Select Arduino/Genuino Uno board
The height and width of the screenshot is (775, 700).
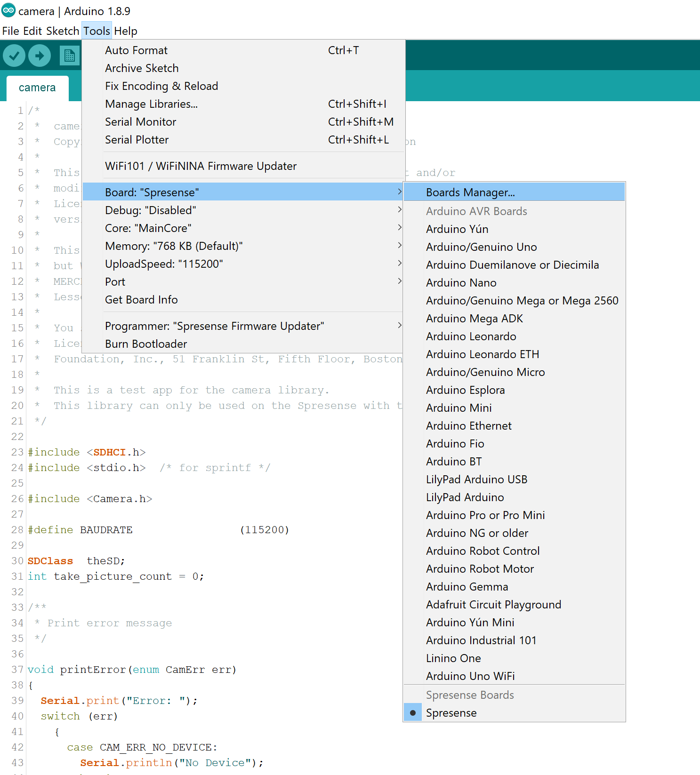pos(514,247)
